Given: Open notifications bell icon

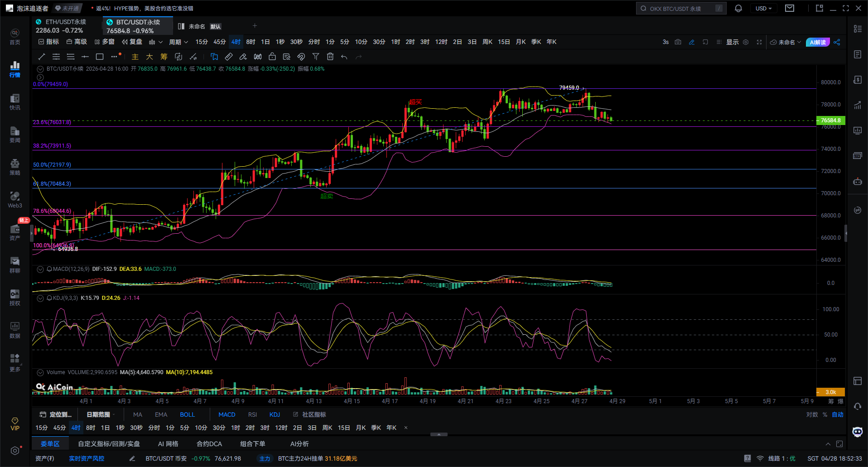Looking at the screenshot, I should coord(738,9).
